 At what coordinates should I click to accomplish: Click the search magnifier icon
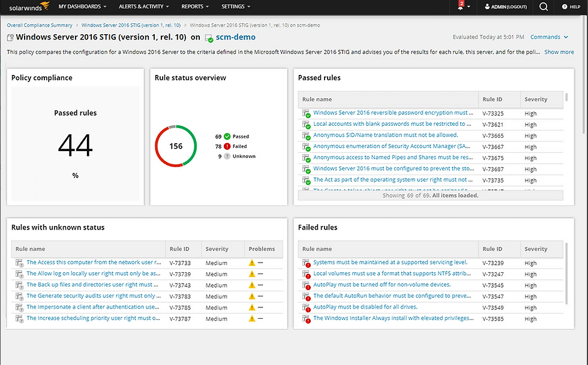(544, 7)
